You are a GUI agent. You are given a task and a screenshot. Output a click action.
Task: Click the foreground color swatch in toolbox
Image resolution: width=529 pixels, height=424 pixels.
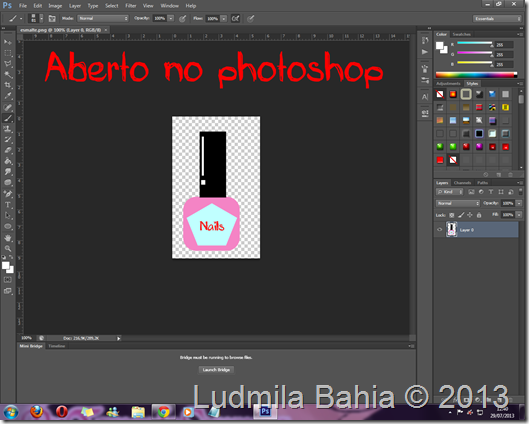(x=5, y=266)
